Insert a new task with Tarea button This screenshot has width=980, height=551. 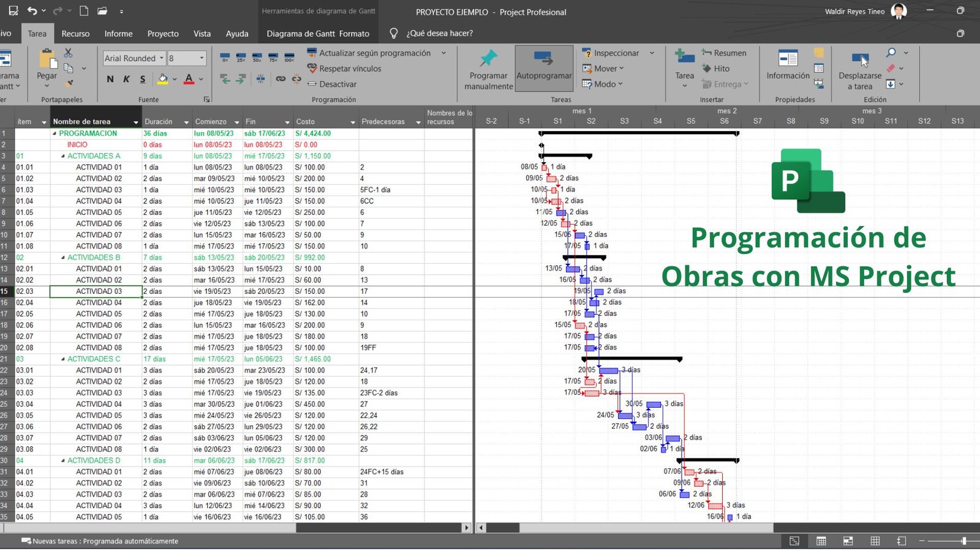pyautogui.click(x=684, y=67)
